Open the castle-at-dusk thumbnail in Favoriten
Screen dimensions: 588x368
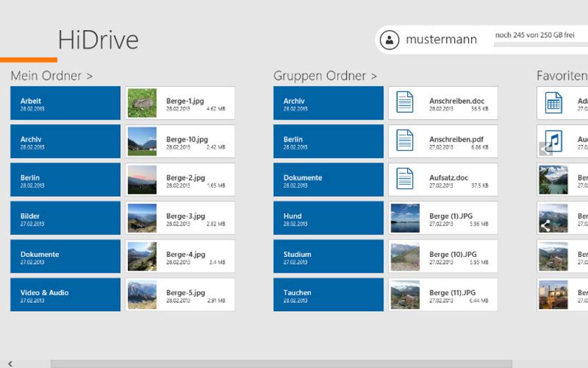point(553,295)
